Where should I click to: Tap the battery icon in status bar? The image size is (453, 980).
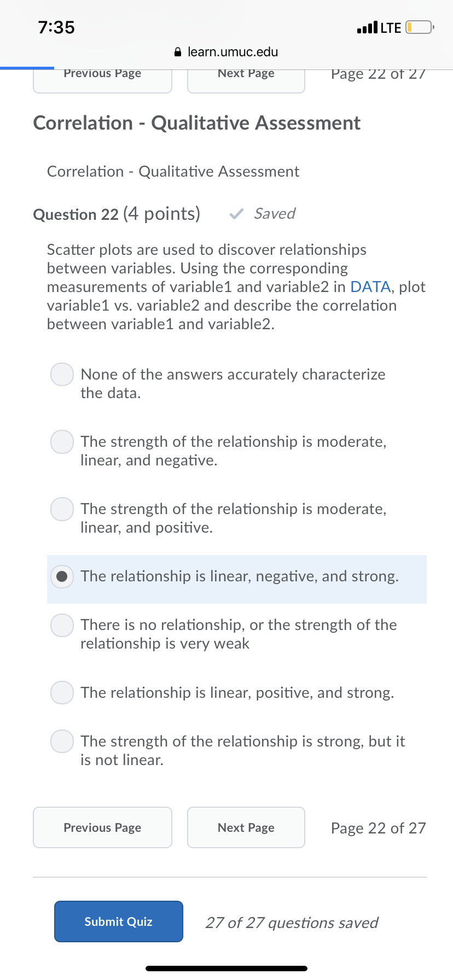point(419,27)
